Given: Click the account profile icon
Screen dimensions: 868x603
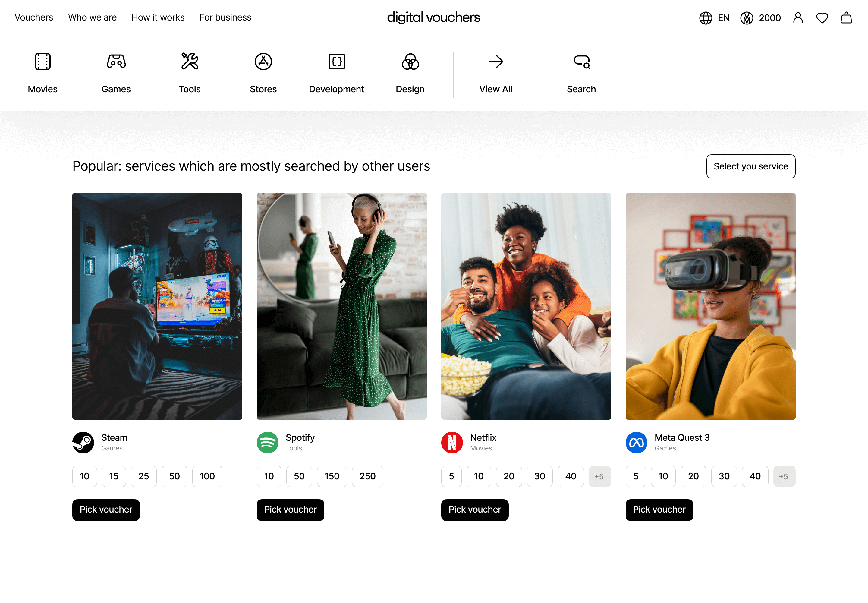Looking at the screenshot, I should coord(798,18).
